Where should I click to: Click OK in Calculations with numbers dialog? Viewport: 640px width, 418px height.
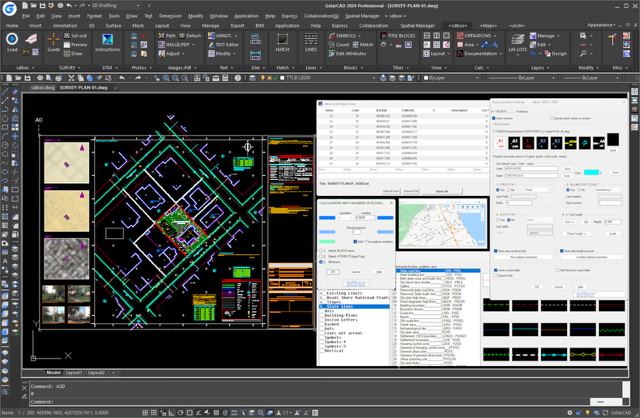tap(333, 272)
